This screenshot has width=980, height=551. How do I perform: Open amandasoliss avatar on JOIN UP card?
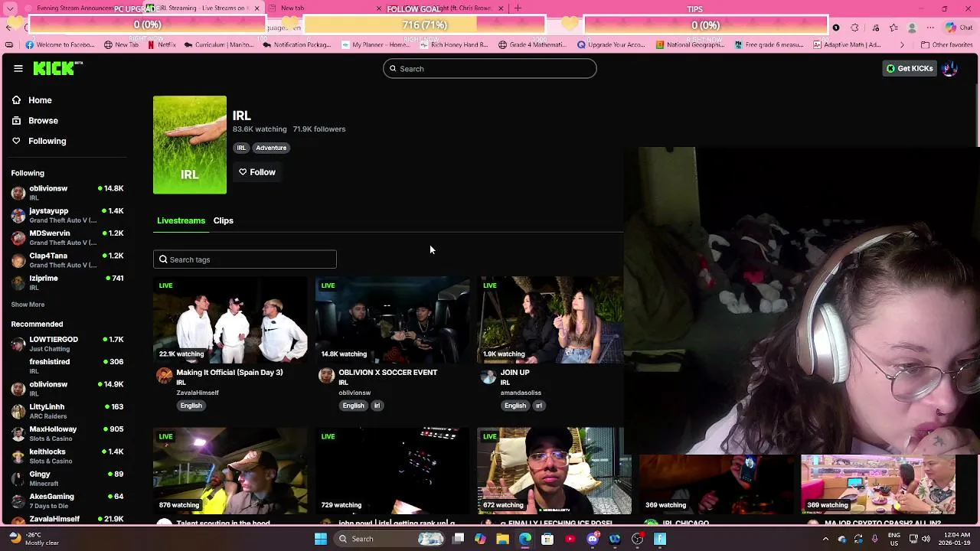(x=488, y=375)
